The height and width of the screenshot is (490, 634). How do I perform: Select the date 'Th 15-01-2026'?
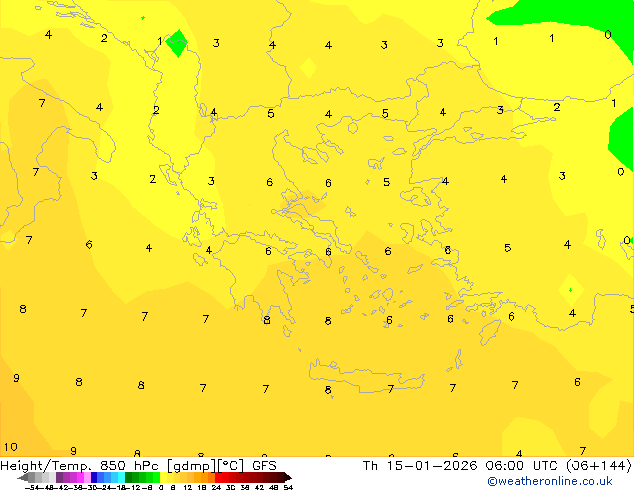[420, 466]
